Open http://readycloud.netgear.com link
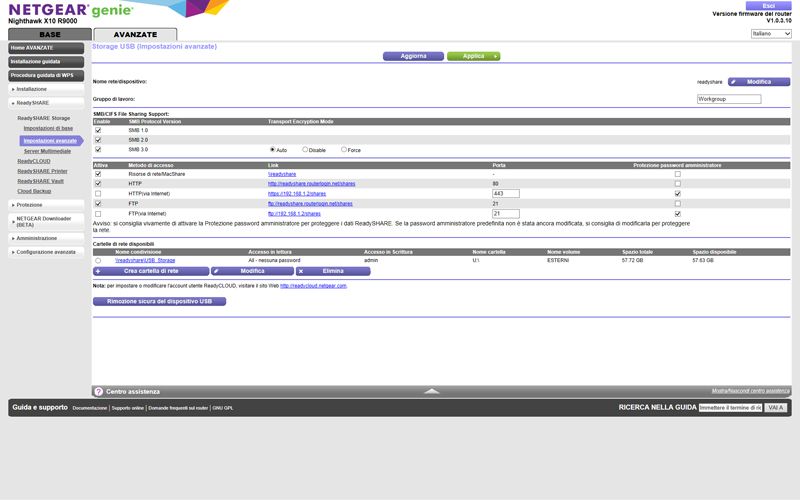Screen dimensions: 800x500 pyautogui.click(x=313, y=286)
